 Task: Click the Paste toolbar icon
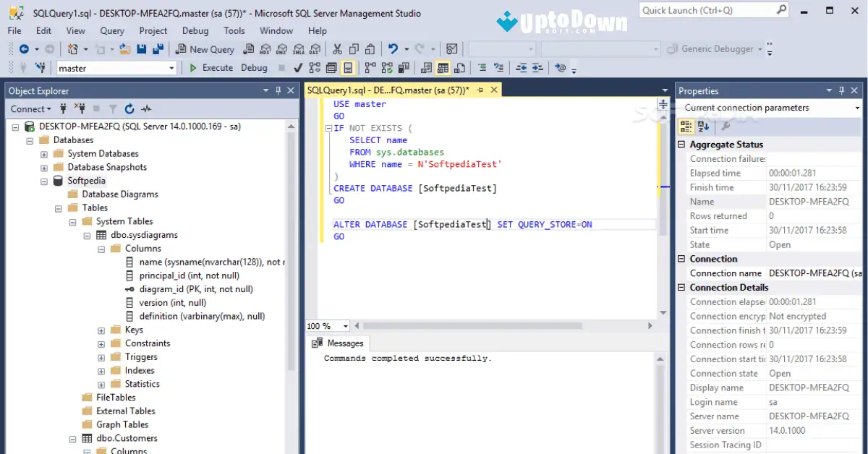pos(370,48)
